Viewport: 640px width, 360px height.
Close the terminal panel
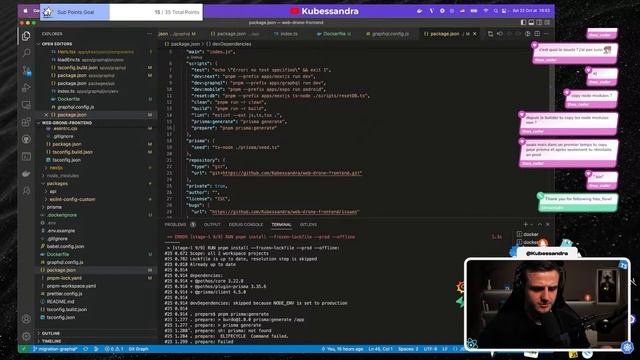pyautogui.click(x=548, y=224)
